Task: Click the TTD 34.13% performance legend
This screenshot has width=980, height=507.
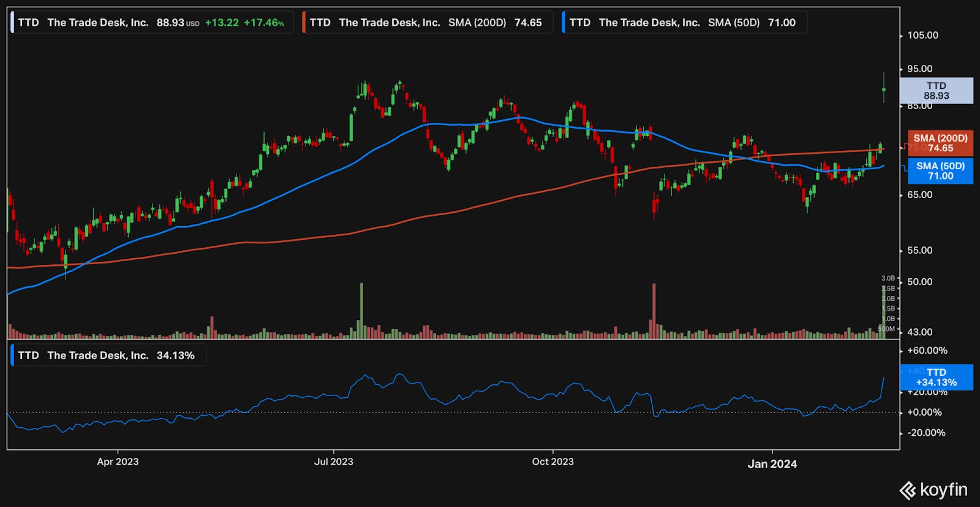Action: 108,356
